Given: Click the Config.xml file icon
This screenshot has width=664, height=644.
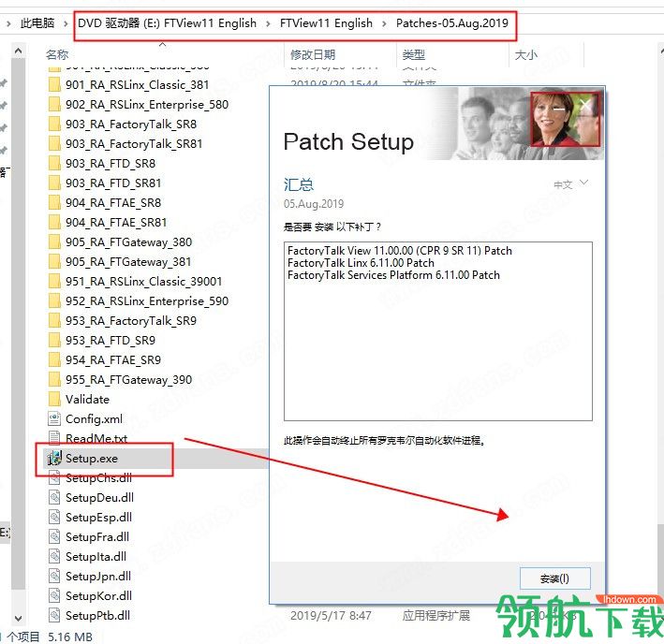Looking at the screenshot, I should [x=54, y=419].
